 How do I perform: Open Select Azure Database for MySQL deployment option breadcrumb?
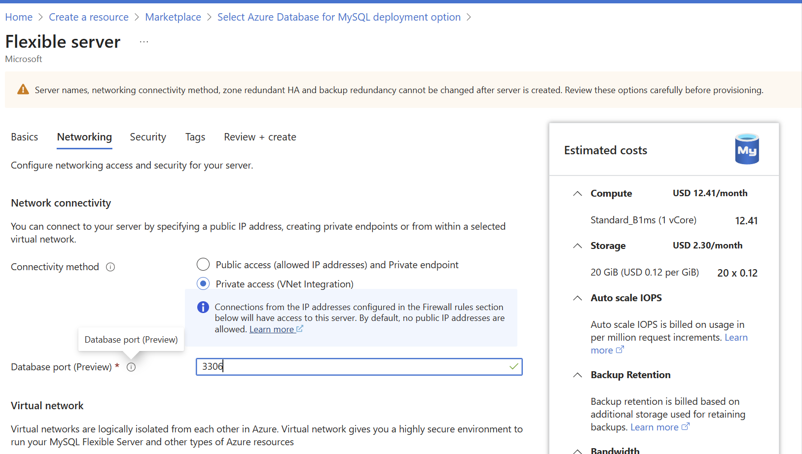[x=339, y=17]
